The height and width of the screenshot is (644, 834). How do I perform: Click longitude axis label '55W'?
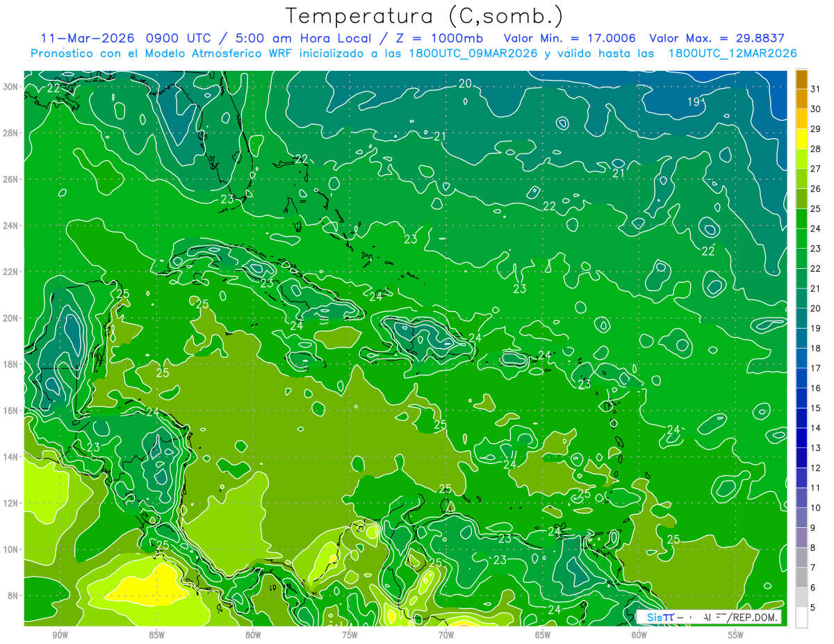click(x=736, y=635)
